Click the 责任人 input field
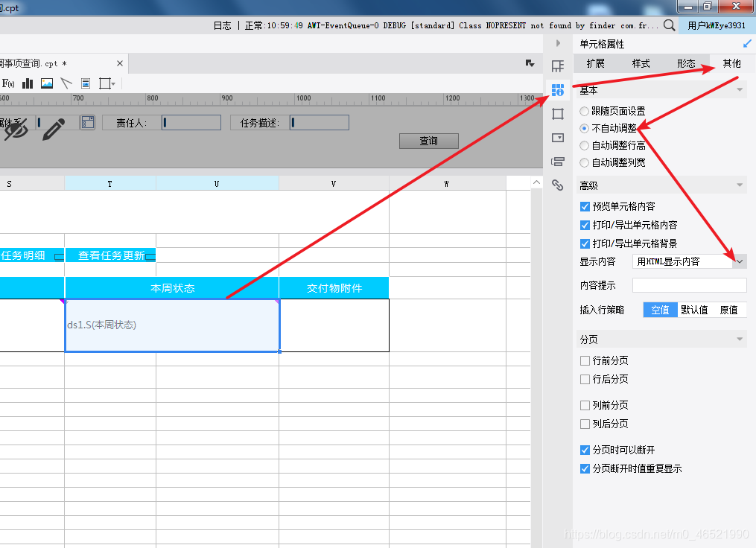This screenshot has width=756, height=548. [191, 122]
